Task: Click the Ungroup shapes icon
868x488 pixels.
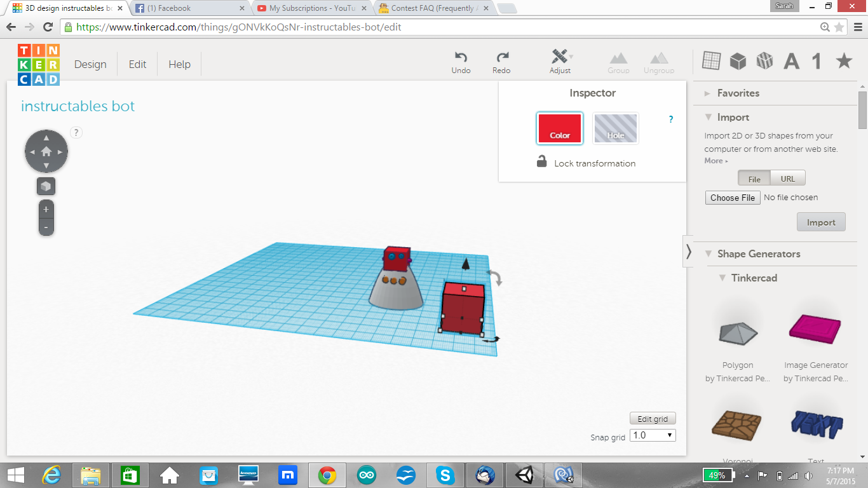Action: click(x=659, y=62)
